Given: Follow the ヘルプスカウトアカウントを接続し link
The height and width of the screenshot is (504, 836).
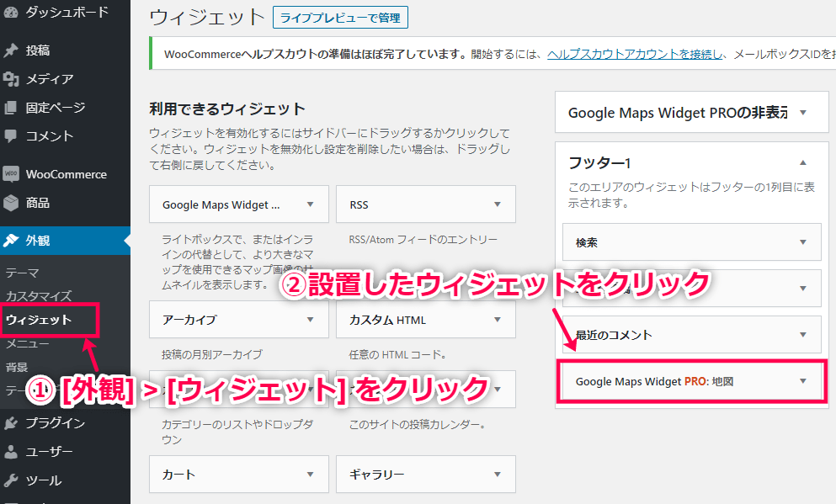Looking at the screenshot, I should [635, 54].
